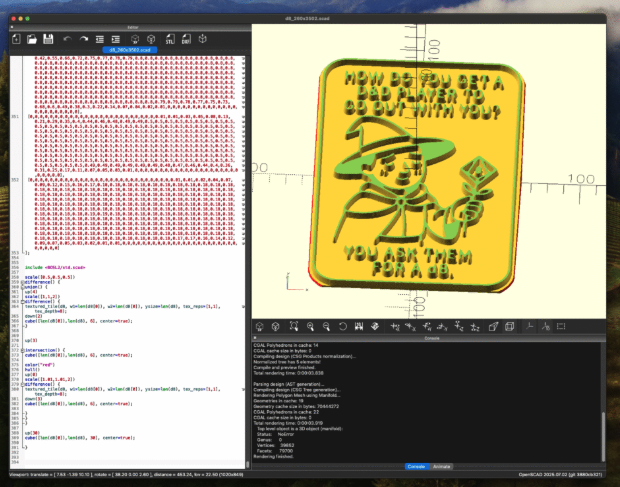The width and height of the screenshot is (620, 487).
Task: Switch to the Animate tab
Action: pos(442,466)
